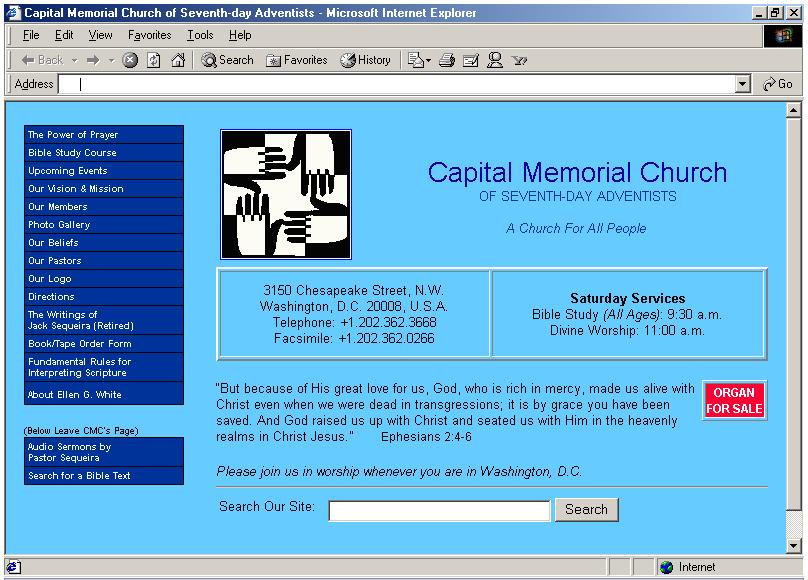The image size is (808, 580).
Task: Click the Refresh page icon
Action: pyautogui.click(x=154, y=60)
